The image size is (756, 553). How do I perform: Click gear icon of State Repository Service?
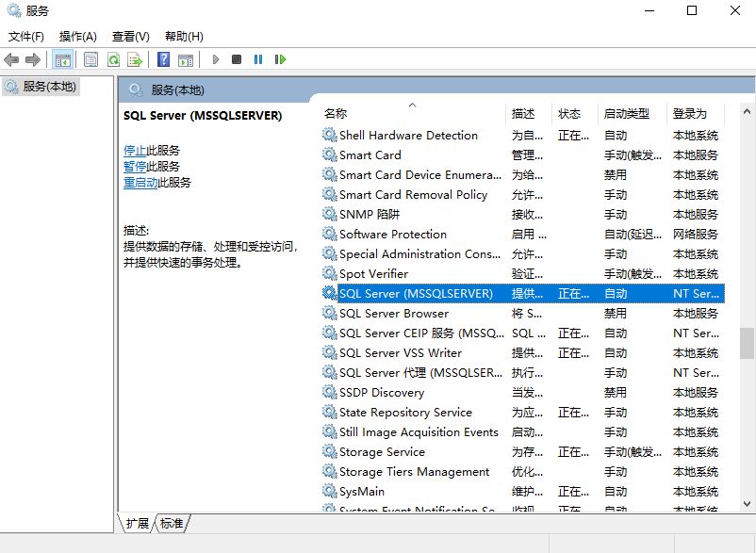point(330,413)
